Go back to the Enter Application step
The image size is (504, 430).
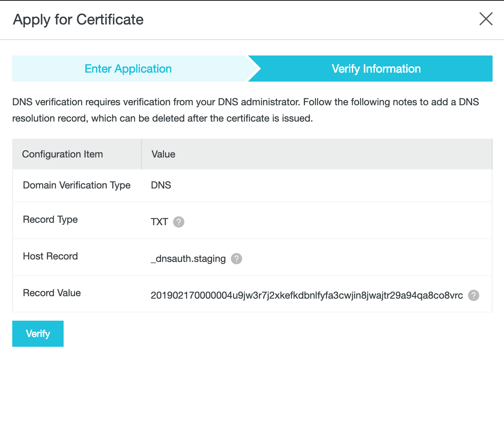click(128, 69)
